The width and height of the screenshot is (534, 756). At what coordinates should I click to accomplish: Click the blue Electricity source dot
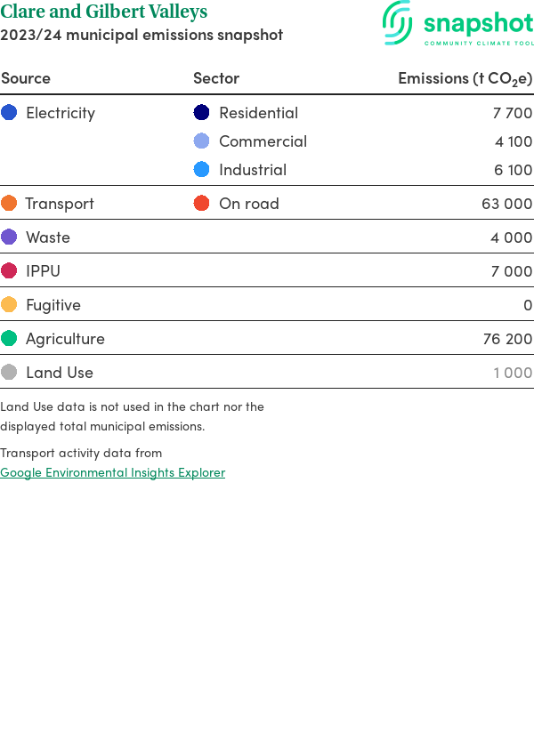(9, 113)
